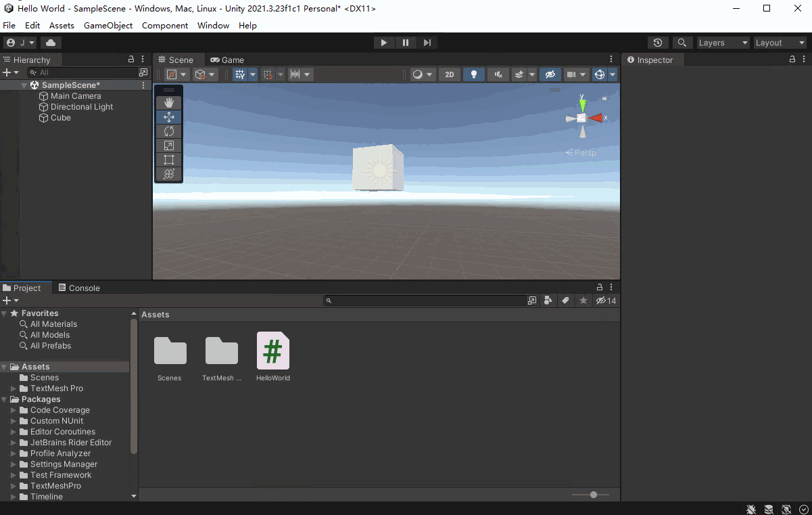Open the handle rotation global/local dropdown
The width and height of the screenshot is (812, 515).
pos(205,74)
